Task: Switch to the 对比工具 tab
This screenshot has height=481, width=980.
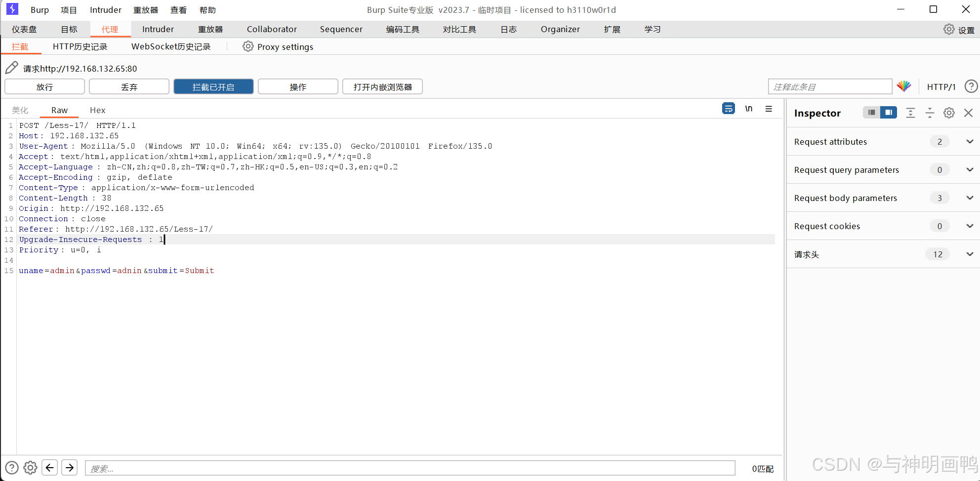Action: [x=459, y=29]
